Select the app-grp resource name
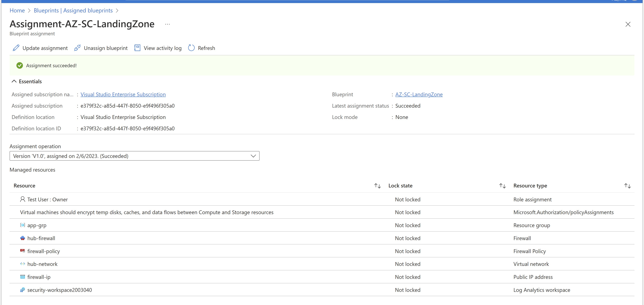 tap(37, 225)
